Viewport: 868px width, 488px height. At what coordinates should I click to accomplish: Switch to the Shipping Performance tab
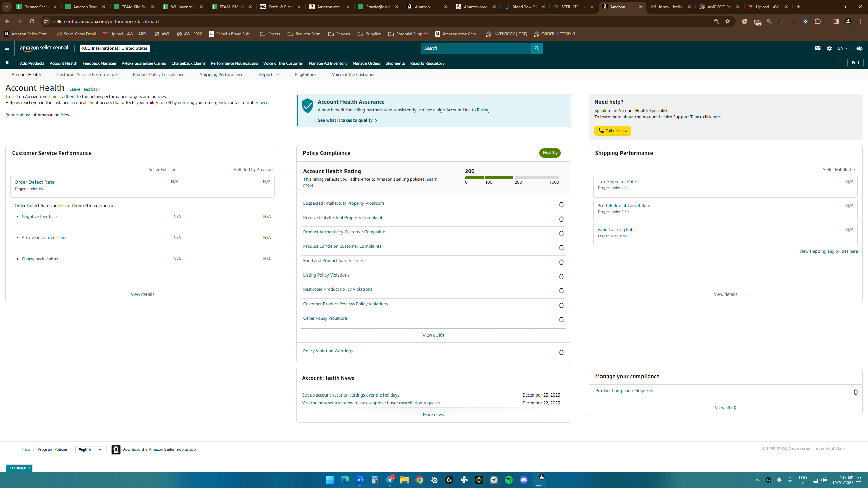(222, 75)
